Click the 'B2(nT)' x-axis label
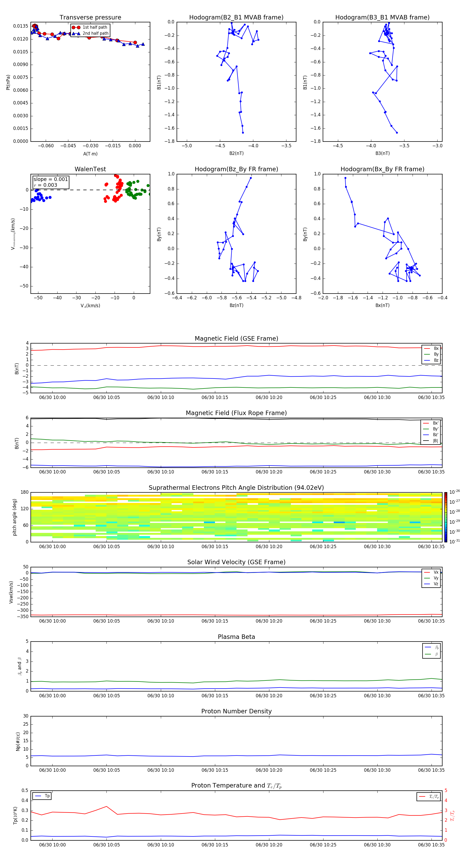 pyautogui.click(x=236, y=153)
